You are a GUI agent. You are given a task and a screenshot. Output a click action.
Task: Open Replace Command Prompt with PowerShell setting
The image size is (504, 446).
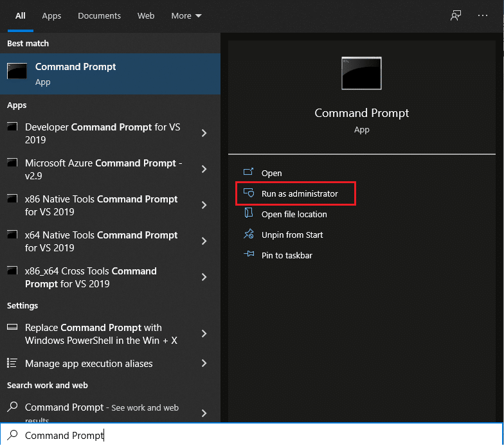(101, 334)
